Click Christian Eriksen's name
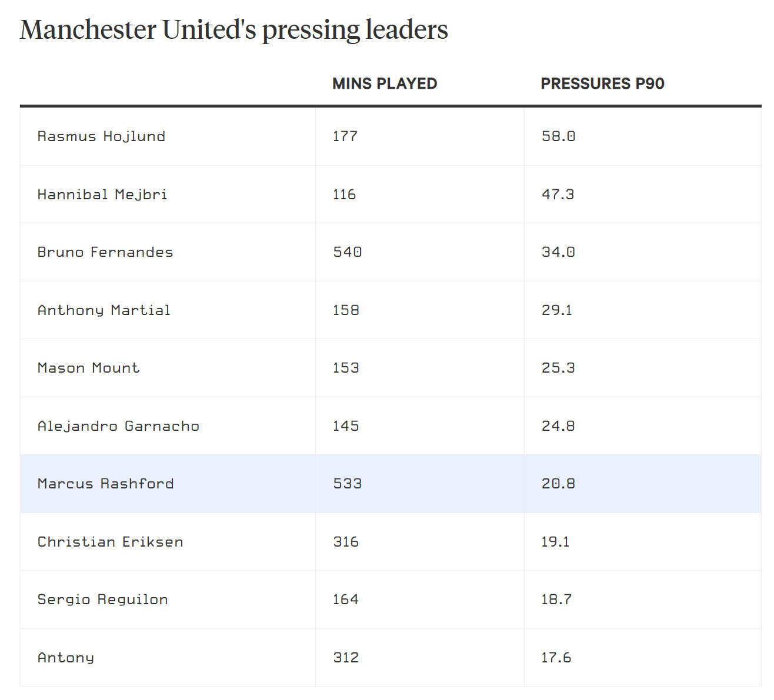The image size is (774, 700). [x=111, y=542]
